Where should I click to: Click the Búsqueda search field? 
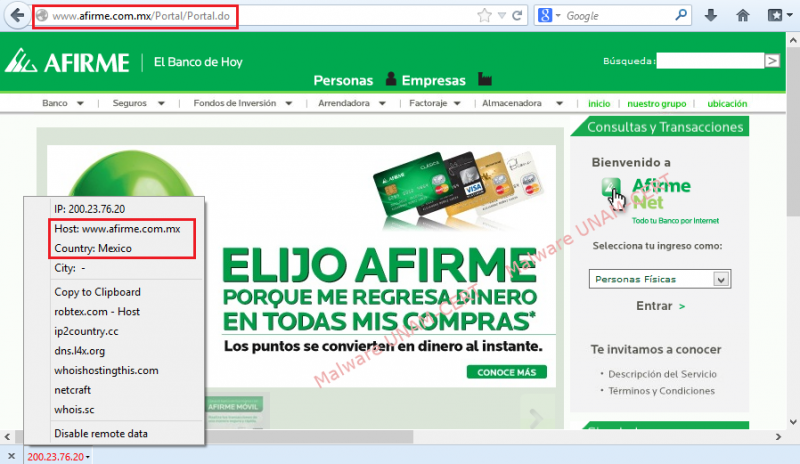point(710,61)
